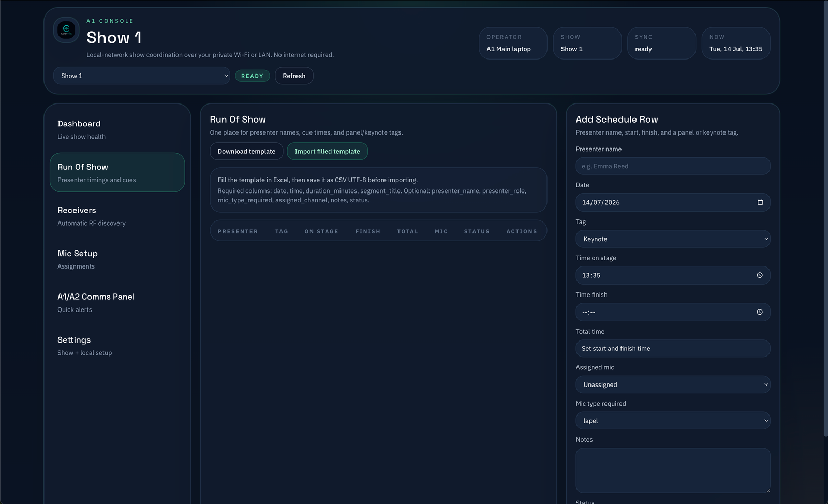Click the READY status badge
828x504 pixels.
252,76
